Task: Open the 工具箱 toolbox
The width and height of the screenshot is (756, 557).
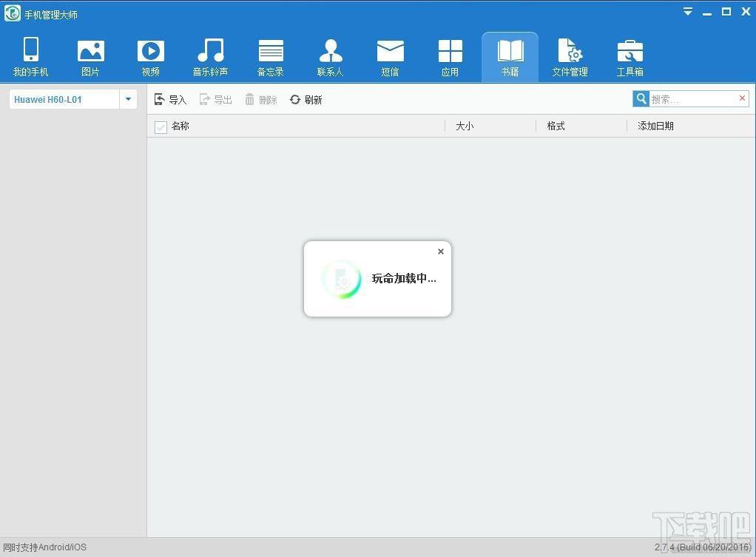Action: 630,57
